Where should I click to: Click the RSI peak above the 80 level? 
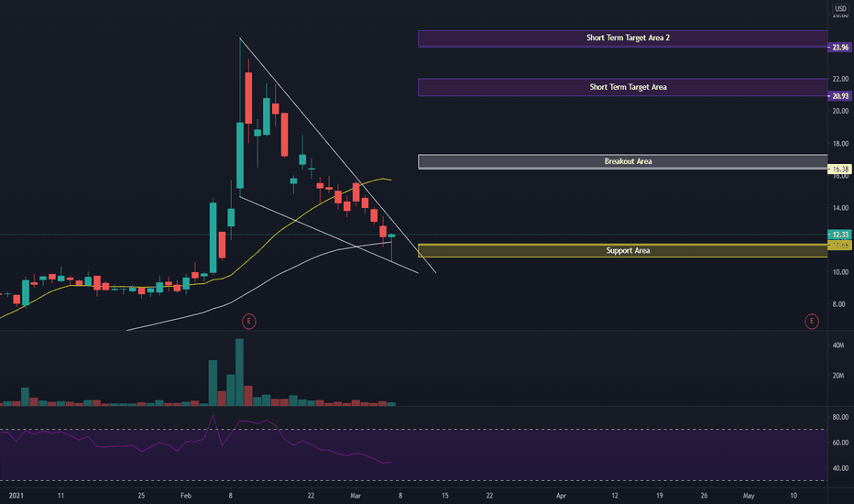[213, 416]
